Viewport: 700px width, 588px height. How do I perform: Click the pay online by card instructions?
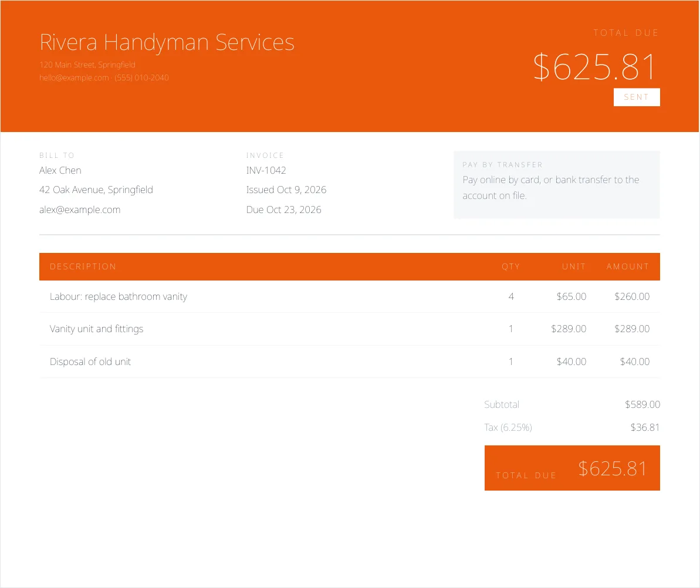point(551,188)
